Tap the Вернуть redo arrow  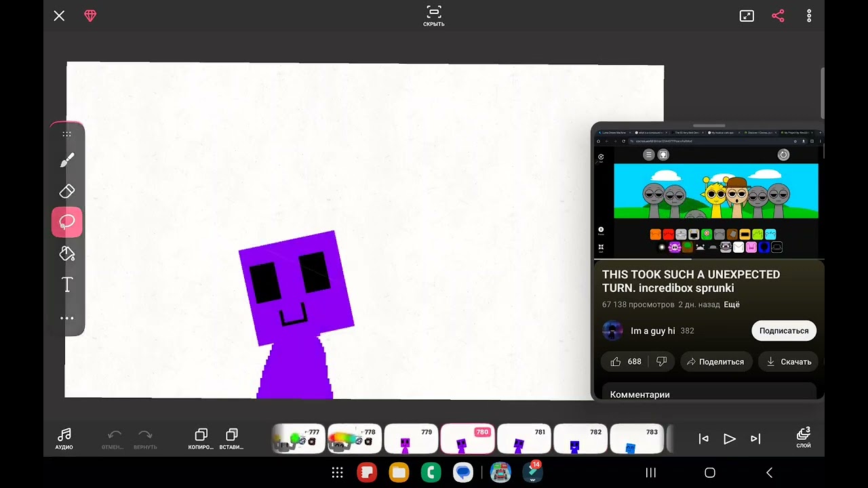pos(145,439)
